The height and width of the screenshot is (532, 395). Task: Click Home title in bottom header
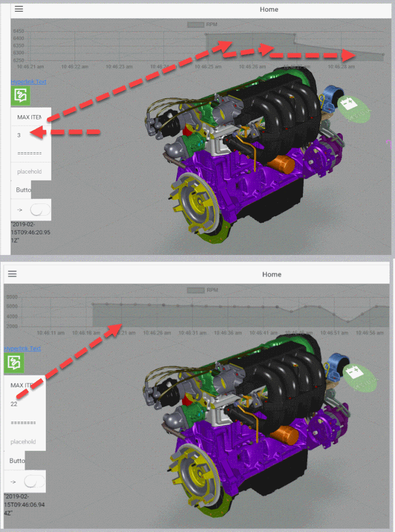click(x=271, y=274)
